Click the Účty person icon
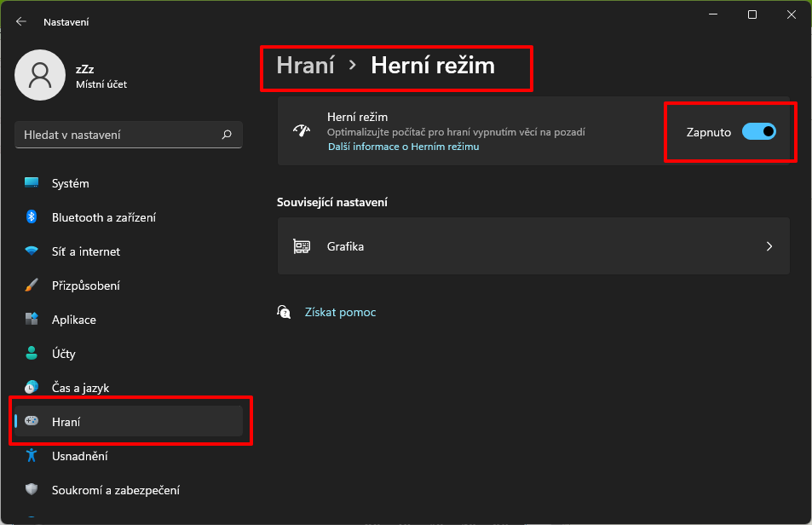This screenshot has height=525, width=812. coord(32,354)
